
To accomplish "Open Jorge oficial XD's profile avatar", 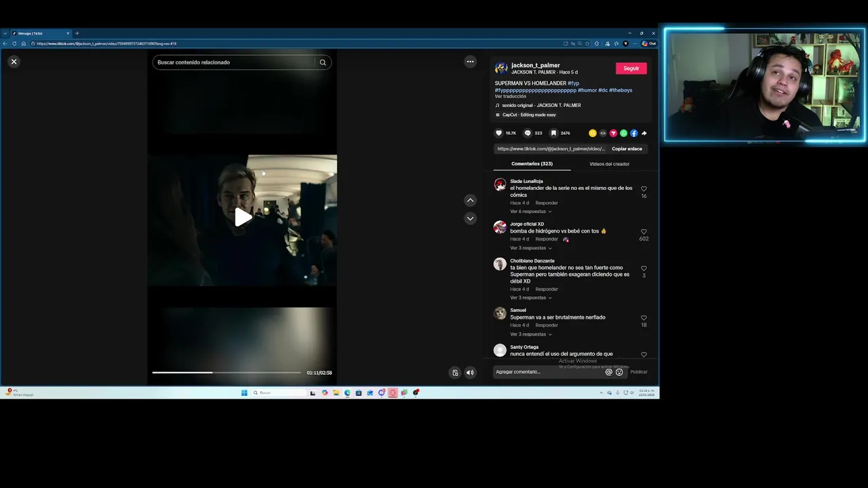I will [x=500, y=227].
